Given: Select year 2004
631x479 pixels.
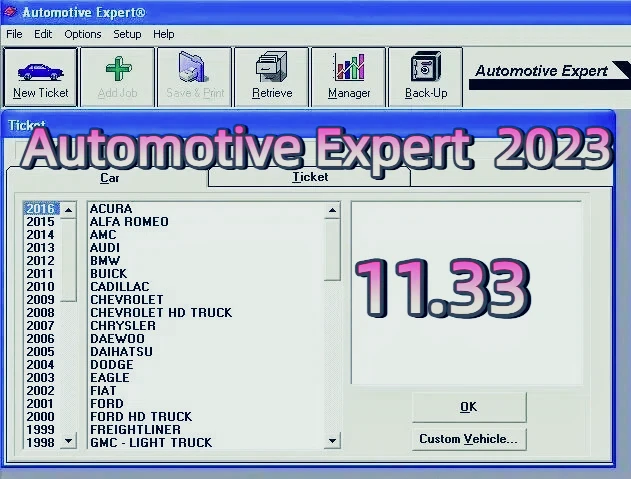Looking at the screenshot, I should (40, 364).
